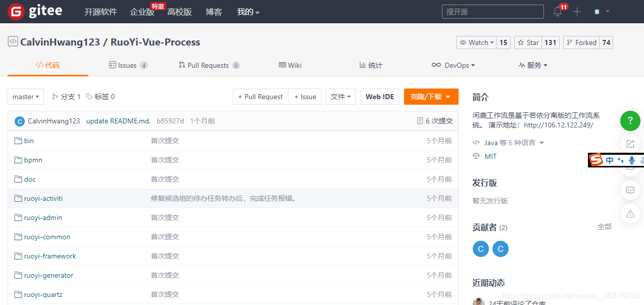
Task: Open the Wiki tab
Action: click(290, 65)
